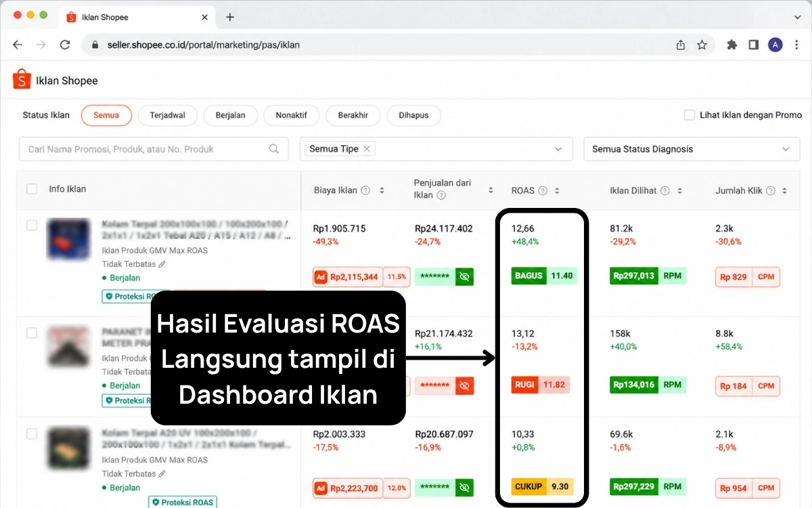812x508 pixels.
Task: Sort by Biaya Iklan column
Action: click(382, 190)
